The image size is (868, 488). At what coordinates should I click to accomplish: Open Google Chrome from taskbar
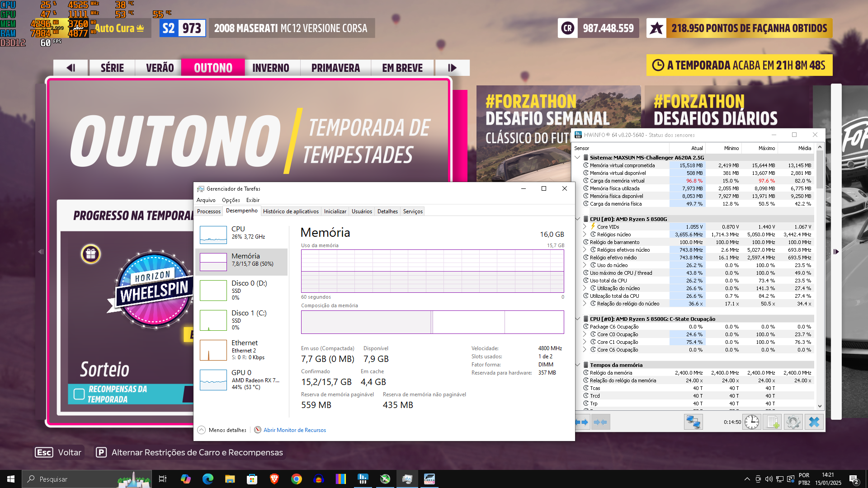pyautogui.click(x=296, y=479)
